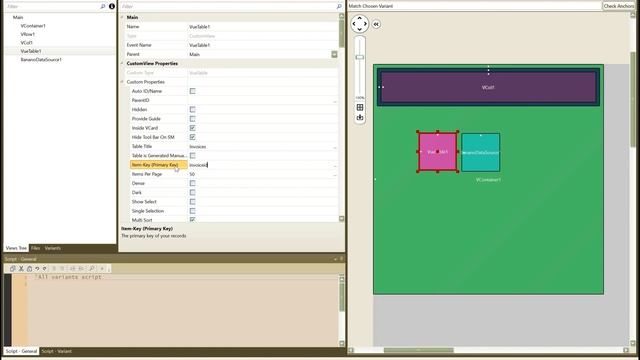Pan designer canvas right with right arrow

[x=365, y=24]
